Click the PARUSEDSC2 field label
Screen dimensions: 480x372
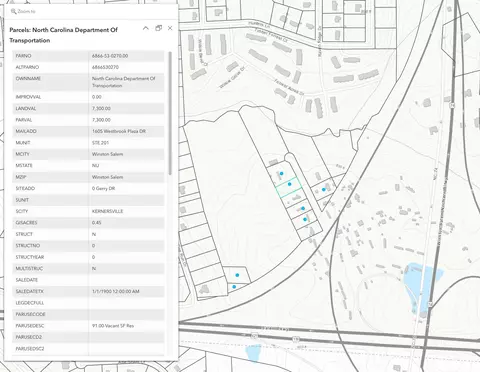pyautogui.click(x=30, y=349)
